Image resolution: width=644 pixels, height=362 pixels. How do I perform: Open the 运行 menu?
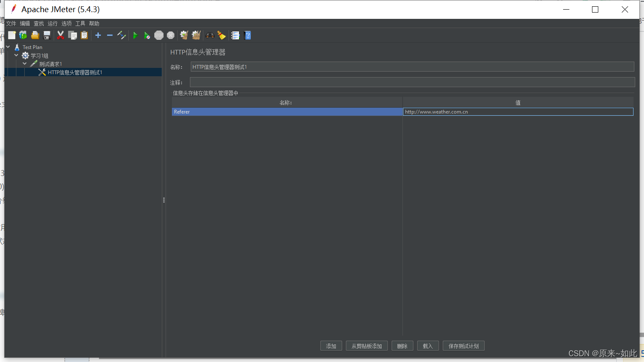point(53,23)
